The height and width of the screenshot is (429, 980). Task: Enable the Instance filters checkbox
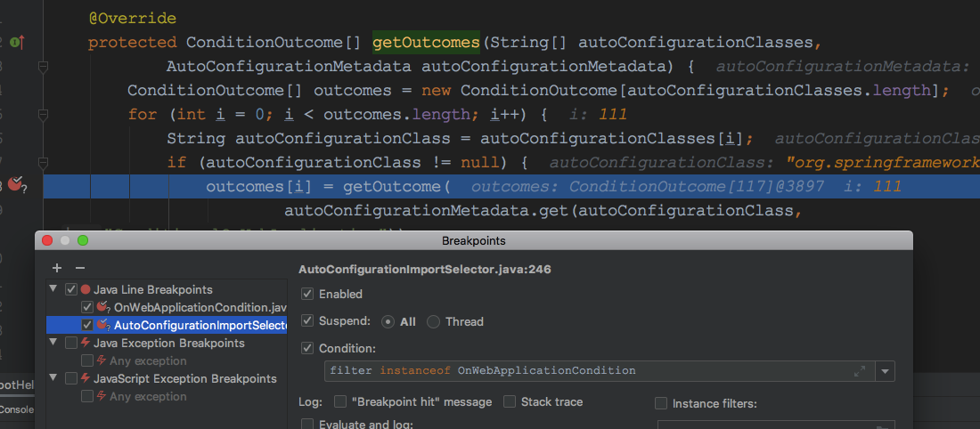click(661, 403)
